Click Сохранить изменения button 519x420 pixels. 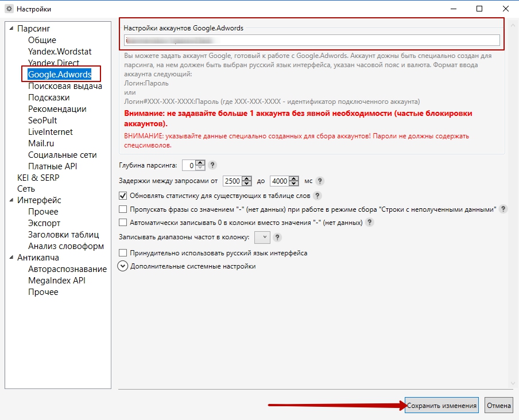(442, 405)
